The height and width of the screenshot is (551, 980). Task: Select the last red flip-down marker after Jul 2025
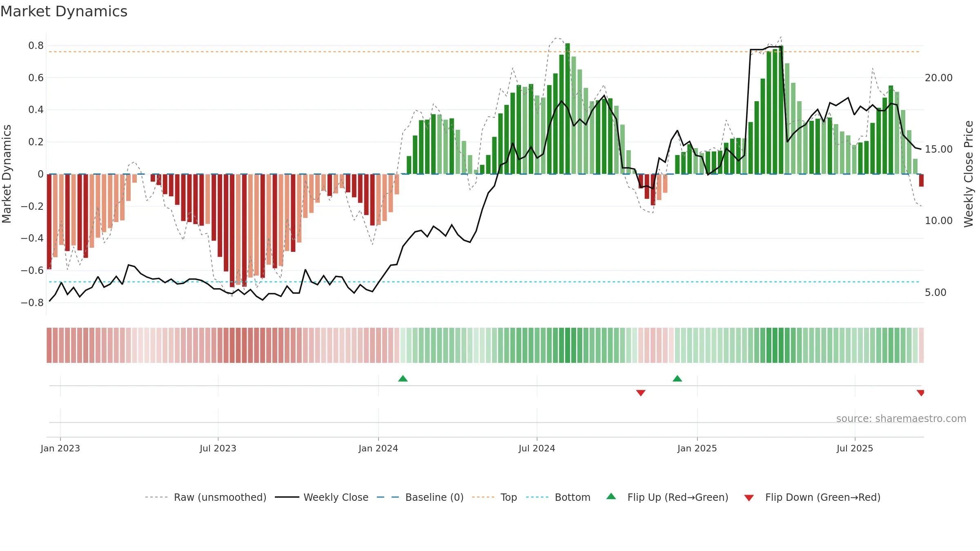coord(920,393)
